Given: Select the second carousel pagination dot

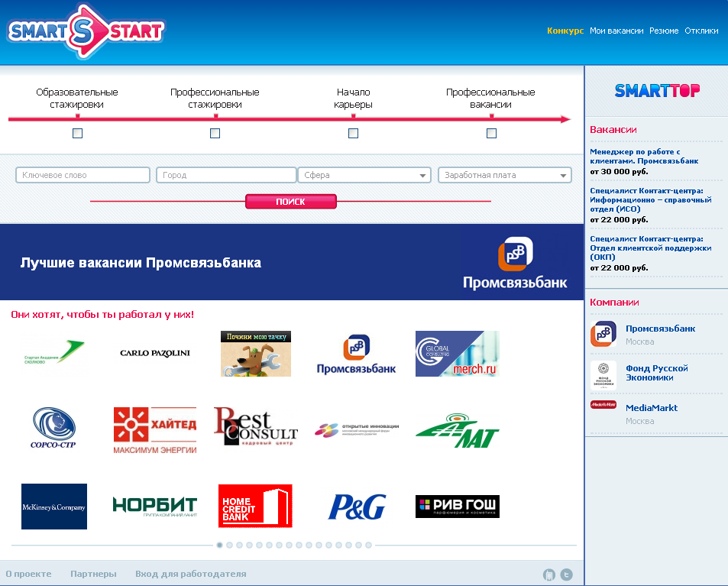Looking at the screenshot, I should [229, 546].
